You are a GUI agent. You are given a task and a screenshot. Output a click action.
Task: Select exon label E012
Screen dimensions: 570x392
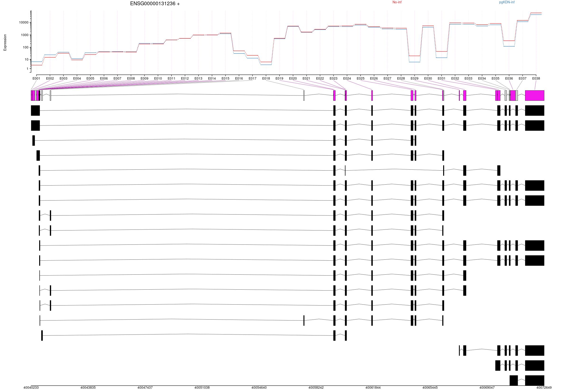tap(185, 79)
